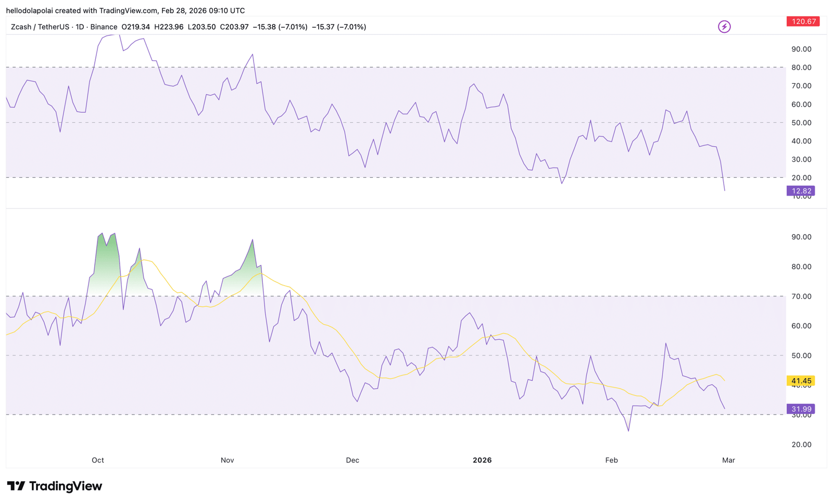Click the TradingView wordmark text
The height and width of the screenshot is (504, 833).
(x=65, y=486)
